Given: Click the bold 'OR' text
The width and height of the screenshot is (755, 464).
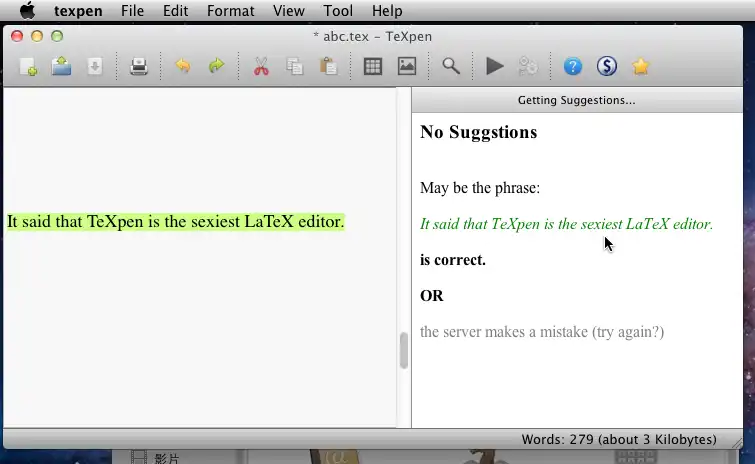Looking at the screenshot, I should 431,296.
